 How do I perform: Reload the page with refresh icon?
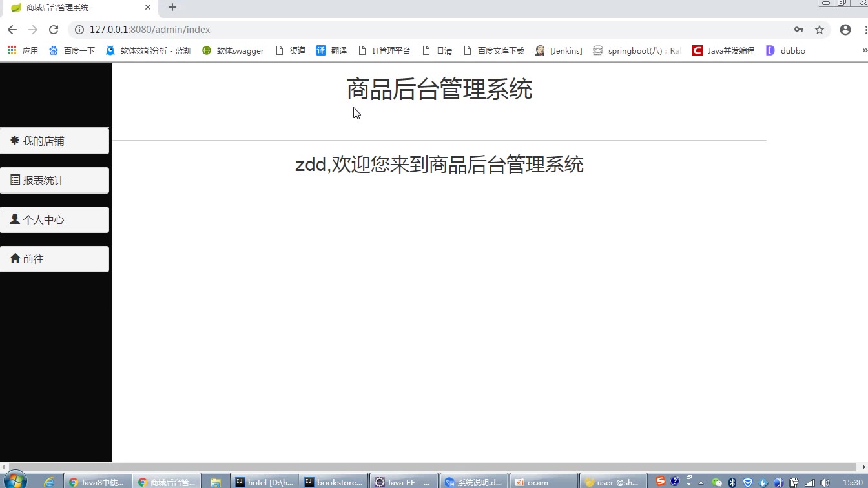tap(54, 30)
